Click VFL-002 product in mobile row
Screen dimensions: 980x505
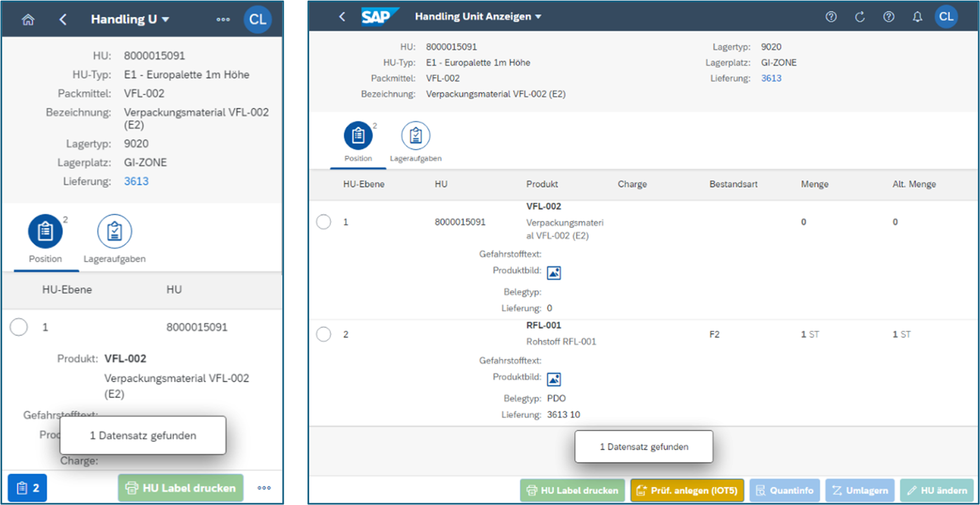coord(125,359)
